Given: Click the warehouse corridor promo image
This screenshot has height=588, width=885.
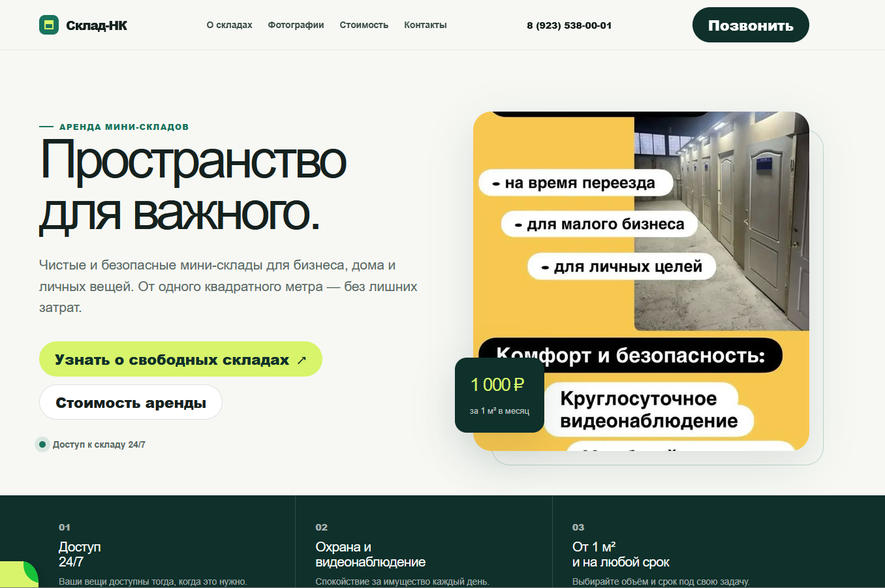Looking at the screenshot, I should click(641, 281).
